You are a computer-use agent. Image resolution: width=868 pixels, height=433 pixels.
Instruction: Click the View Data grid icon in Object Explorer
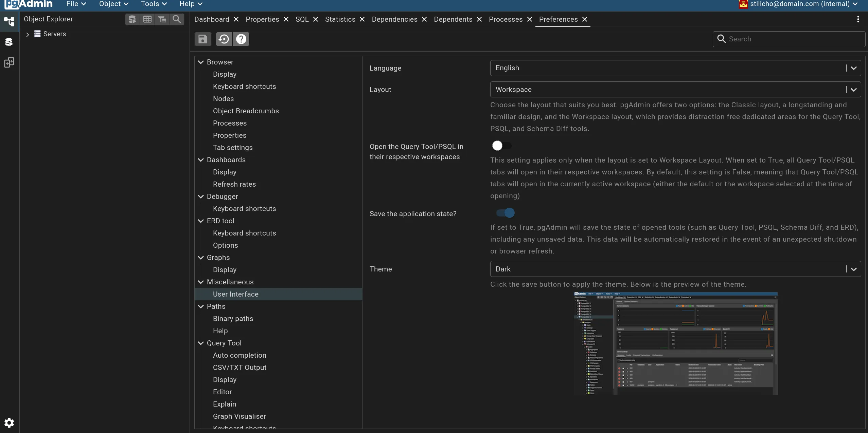coord(147,19)
